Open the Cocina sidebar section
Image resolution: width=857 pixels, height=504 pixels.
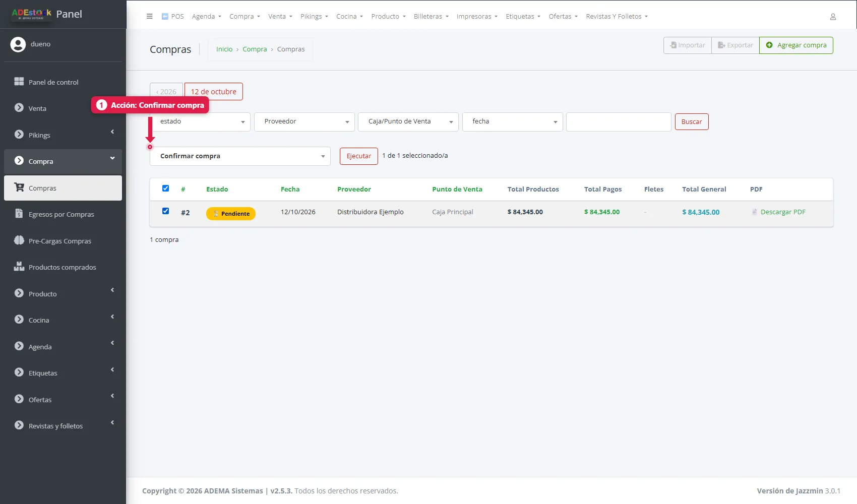coord(63,320)
